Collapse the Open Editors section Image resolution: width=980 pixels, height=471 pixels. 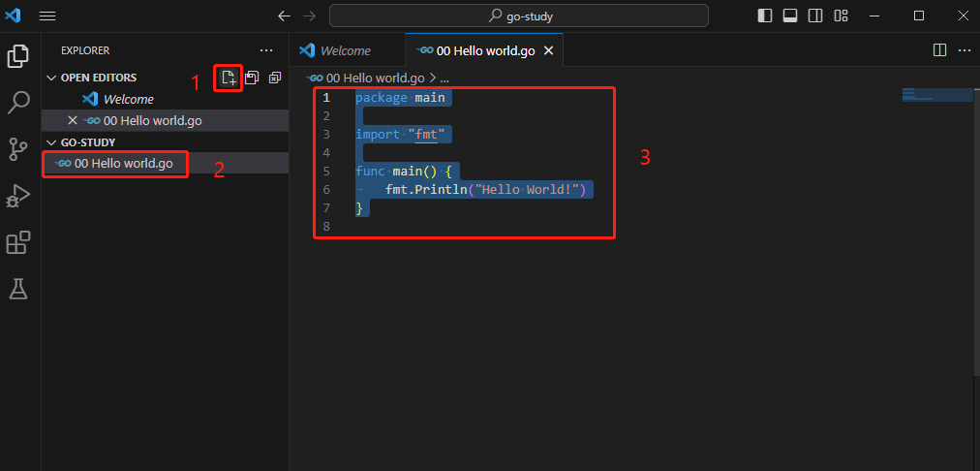(x=51, y=78)
